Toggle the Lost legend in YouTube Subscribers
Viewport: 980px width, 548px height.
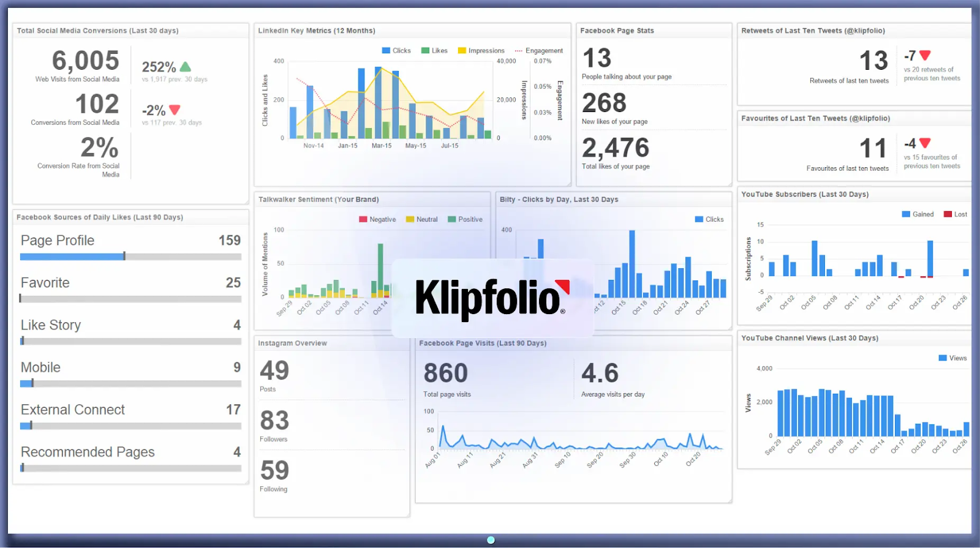click(x=956, y=214)
